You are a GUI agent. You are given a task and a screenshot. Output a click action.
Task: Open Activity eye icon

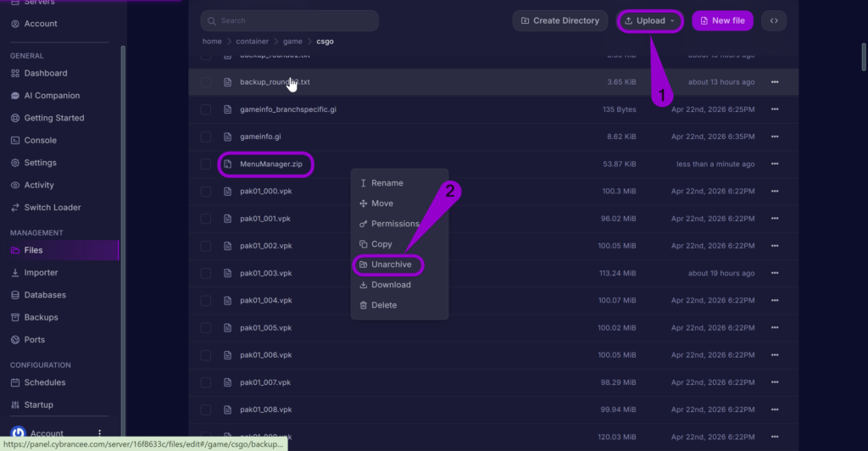(x=15, y=186)
